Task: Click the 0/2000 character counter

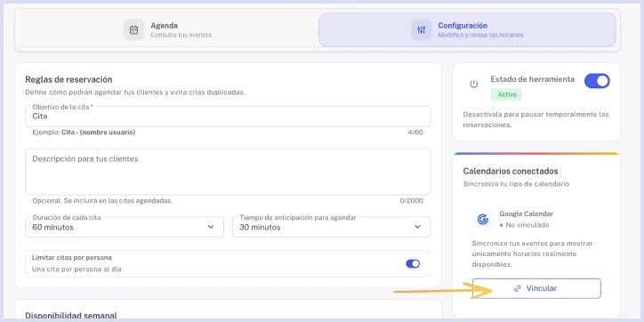Action: (412, 201)
